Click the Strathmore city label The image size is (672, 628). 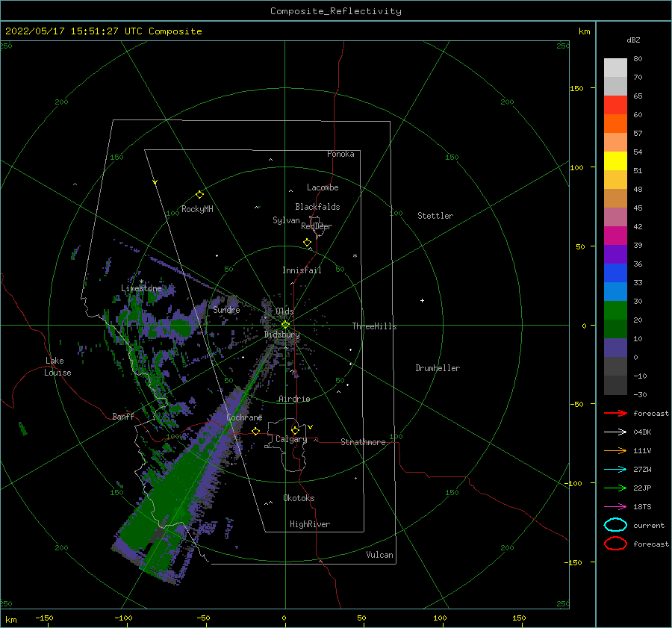[x=363, y=442]
